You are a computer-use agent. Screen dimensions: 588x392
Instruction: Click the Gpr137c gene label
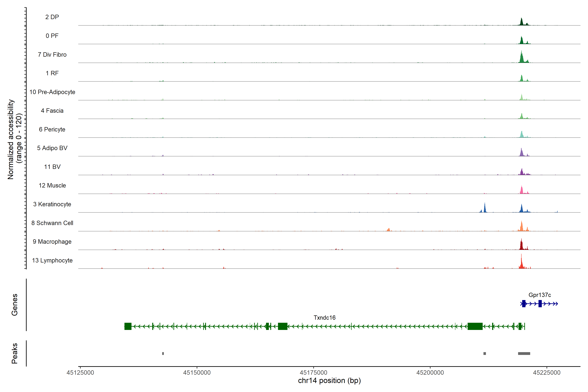pyautogui.click(x=539, y=295)
